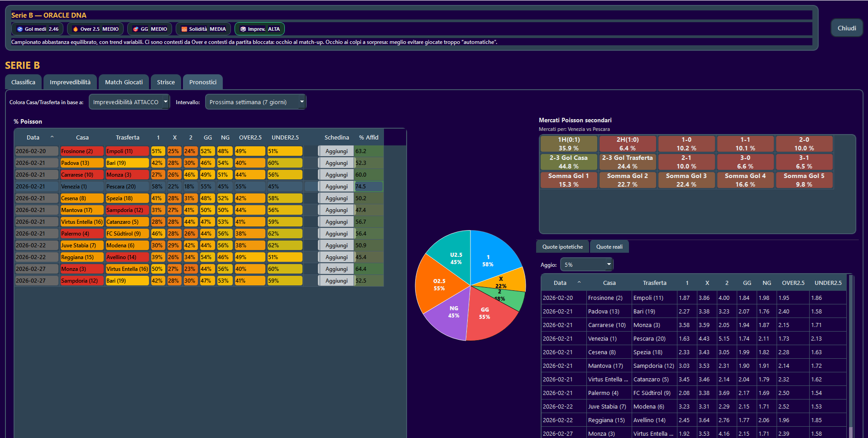The width and height of the screenshot is (868, 438).
Task: Switch to the Classifica tab
Action: [23, 82]
